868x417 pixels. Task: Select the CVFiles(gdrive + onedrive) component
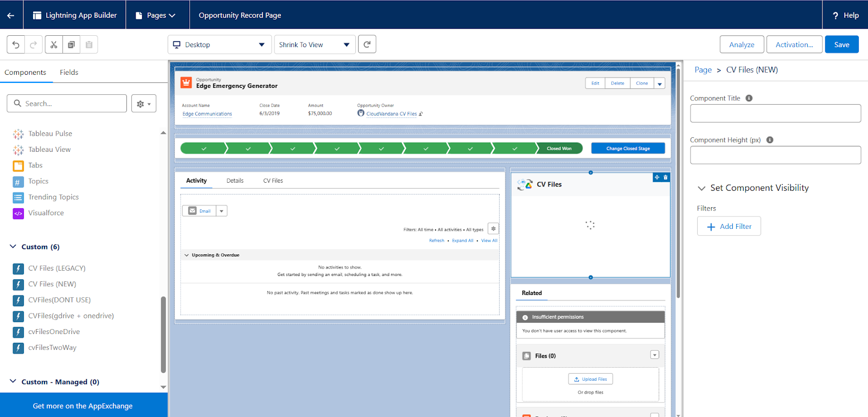pos(71,316)
